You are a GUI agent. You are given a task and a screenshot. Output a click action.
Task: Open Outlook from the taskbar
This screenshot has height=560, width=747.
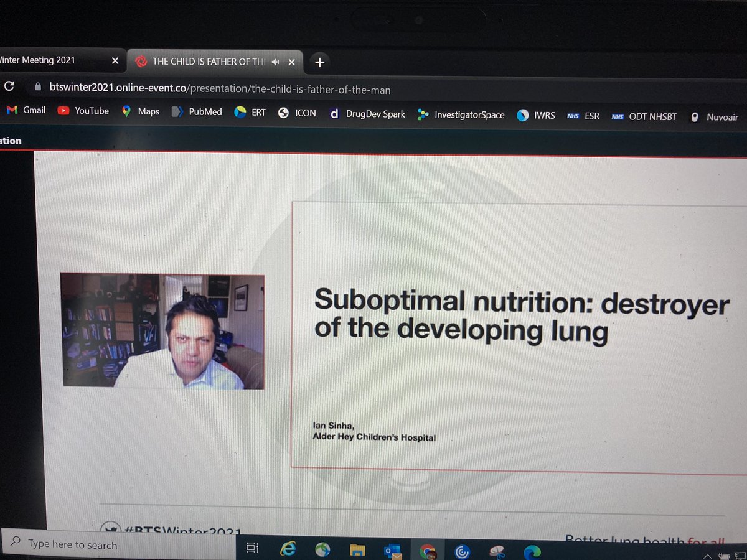392,551
